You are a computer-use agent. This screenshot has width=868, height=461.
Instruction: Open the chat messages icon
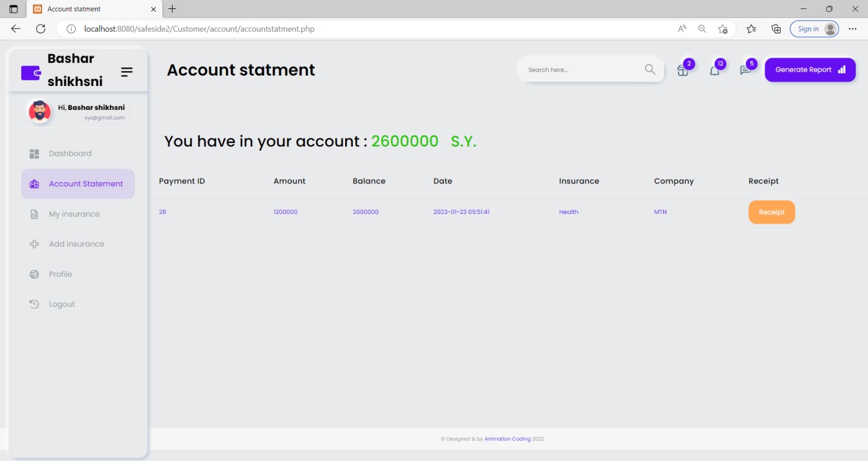(745, 70)
